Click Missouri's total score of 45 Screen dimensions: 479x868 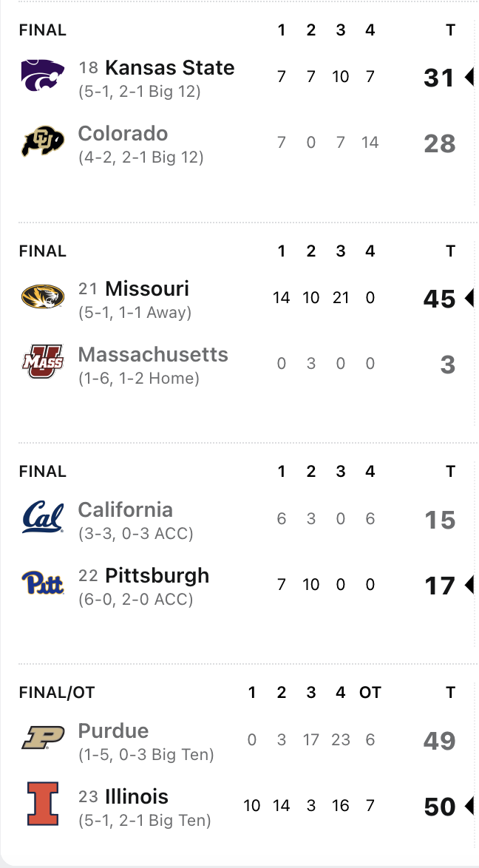pos(439,298)
